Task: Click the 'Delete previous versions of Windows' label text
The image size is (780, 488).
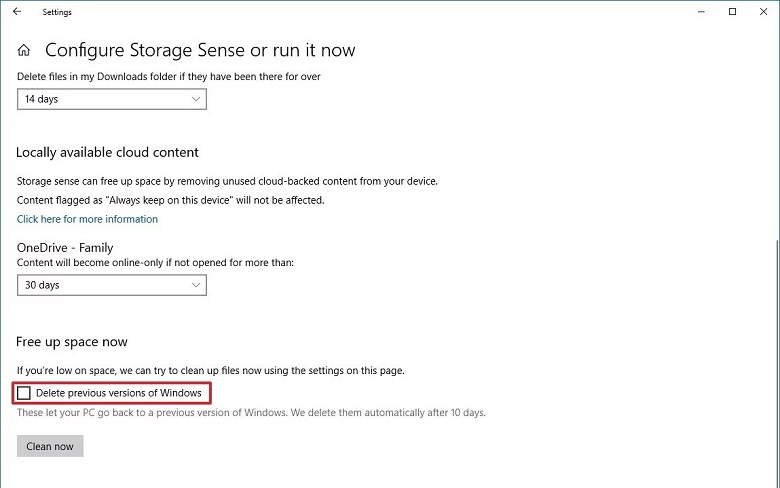Action: [118, 393]
